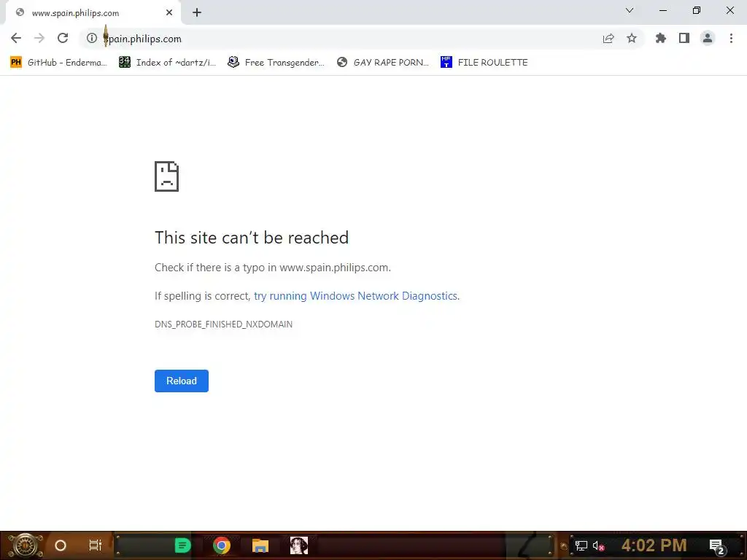Reload the page using the toolbar refresh icon

coord(63,38)
